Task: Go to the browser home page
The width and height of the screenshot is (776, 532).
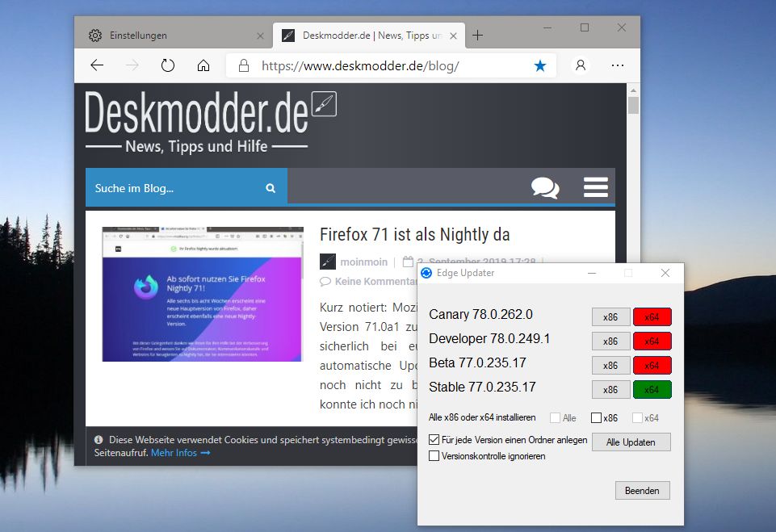Action: 203,65
